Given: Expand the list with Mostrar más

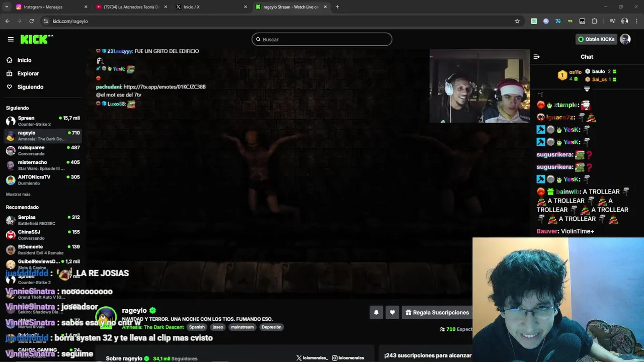Looking at the screenshot, I should (x=18, y=194).
